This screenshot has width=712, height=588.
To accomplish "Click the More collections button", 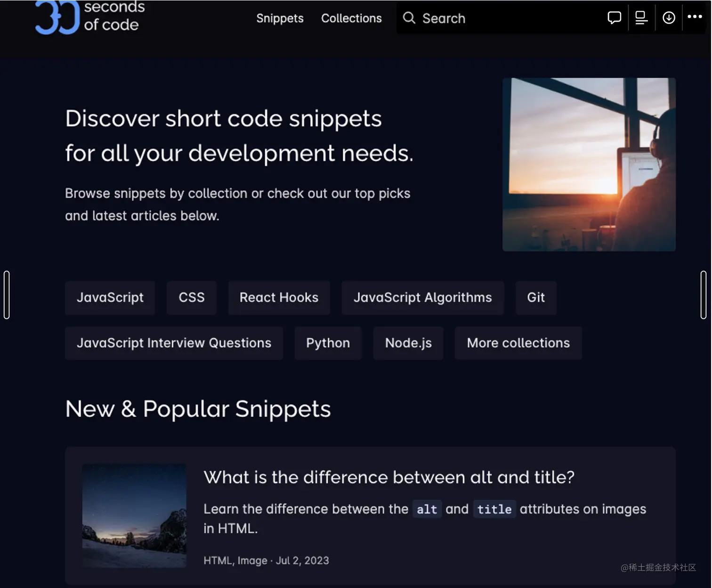I will coord(518,343).
